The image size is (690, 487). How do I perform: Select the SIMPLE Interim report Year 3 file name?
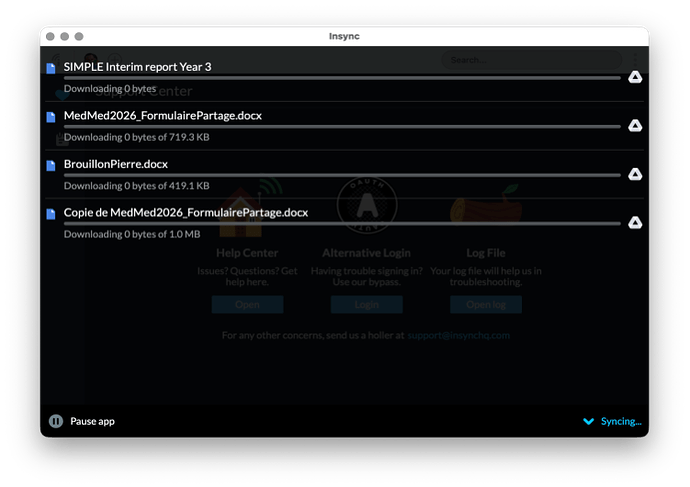point(137,67)
